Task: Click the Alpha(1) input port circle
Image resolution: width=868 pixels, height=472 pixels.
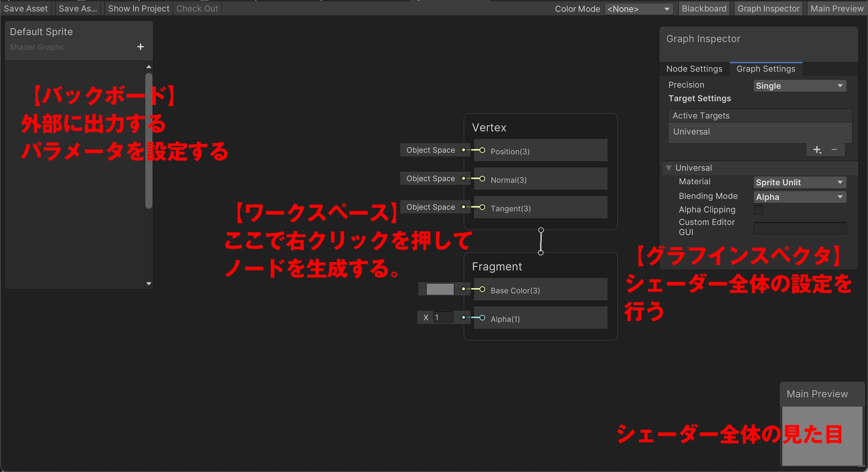Action: coord(482,318)
